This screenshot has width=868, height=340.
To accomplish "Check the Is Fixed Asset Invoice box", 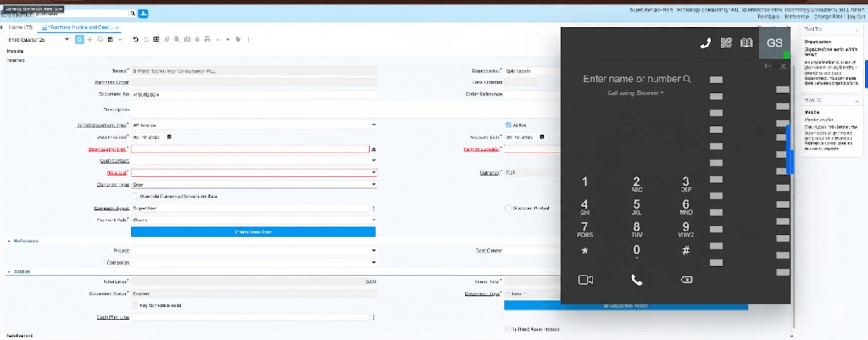I will 509,329.
